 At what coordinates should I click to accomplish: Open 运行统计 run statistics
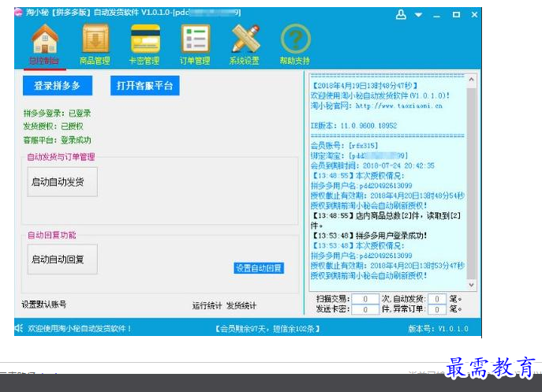click(x=207, y=305)
